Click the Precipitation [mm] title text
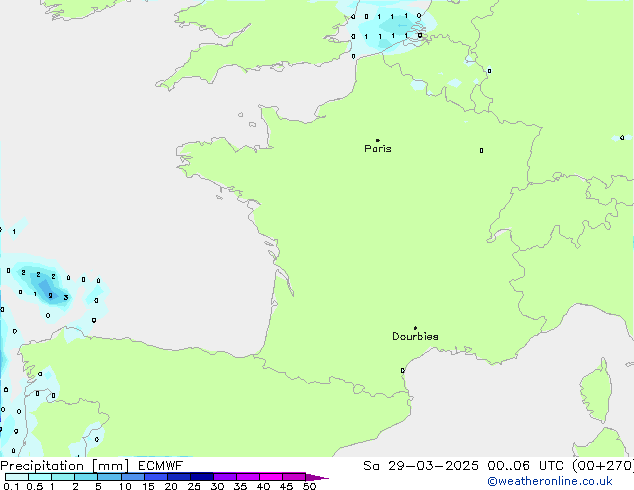This screenshot has height=490, width=634. pos(64,466)
